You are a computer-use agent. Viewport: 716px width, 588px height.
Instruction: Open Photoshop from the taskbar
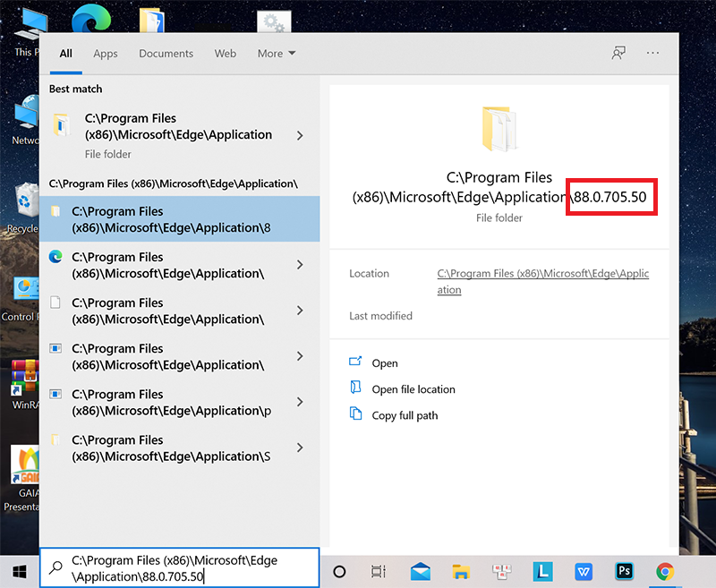(624, 571)
